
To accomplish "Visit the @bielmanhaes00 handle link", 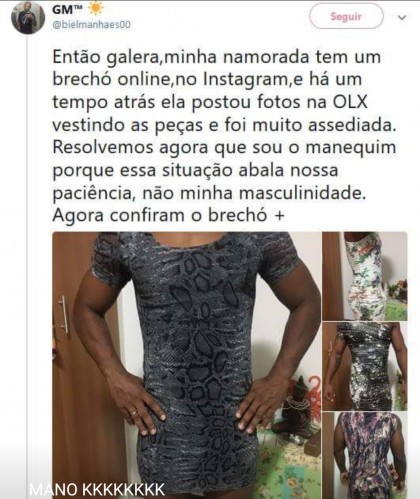I will (91, 25).
